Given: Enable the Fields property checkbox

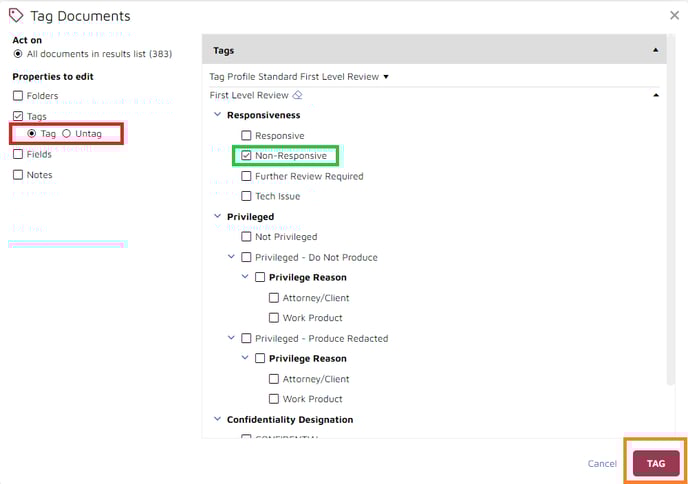Looking at the screenshot, I should coord(18,154).
